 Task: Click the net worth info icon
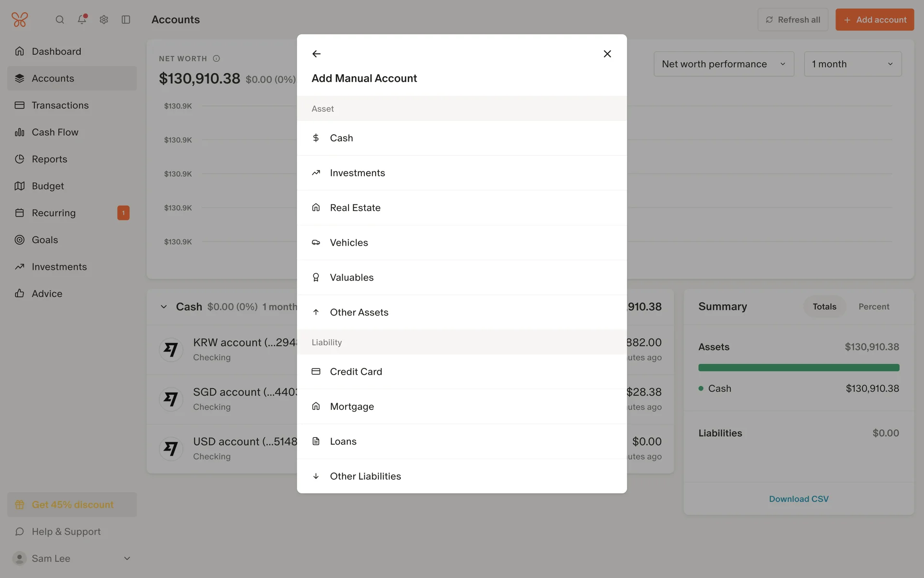(x=217, y=58)
